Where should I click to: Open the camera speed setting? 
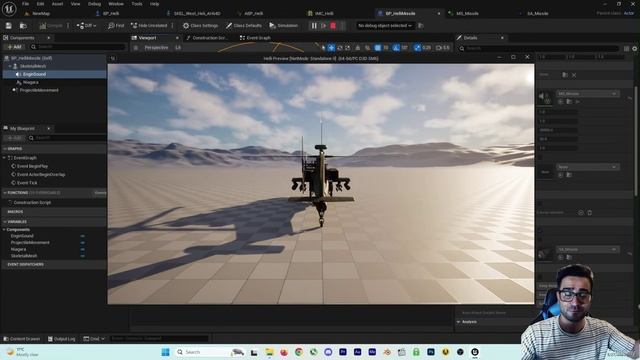[442, 48]
